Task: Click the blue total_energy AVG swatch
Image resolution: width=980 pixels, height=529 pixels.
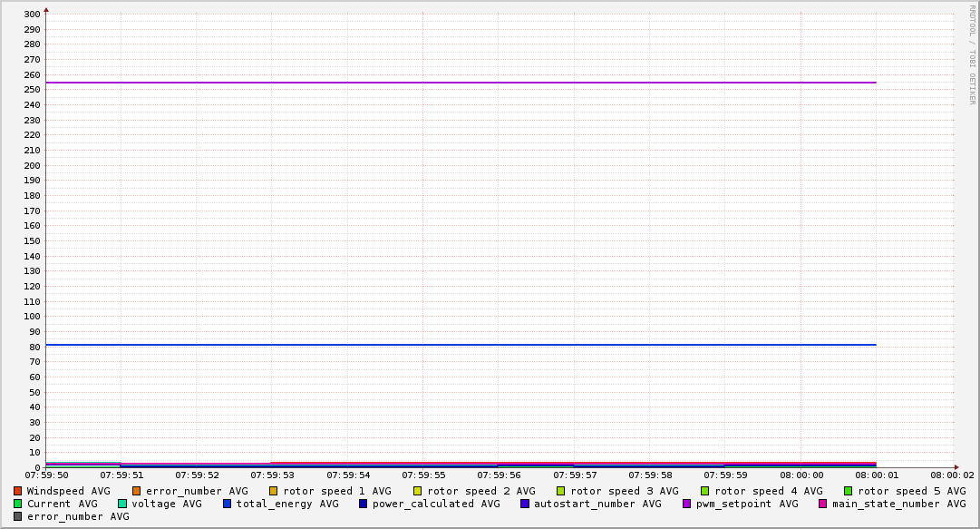Action: tap(228, 504)
